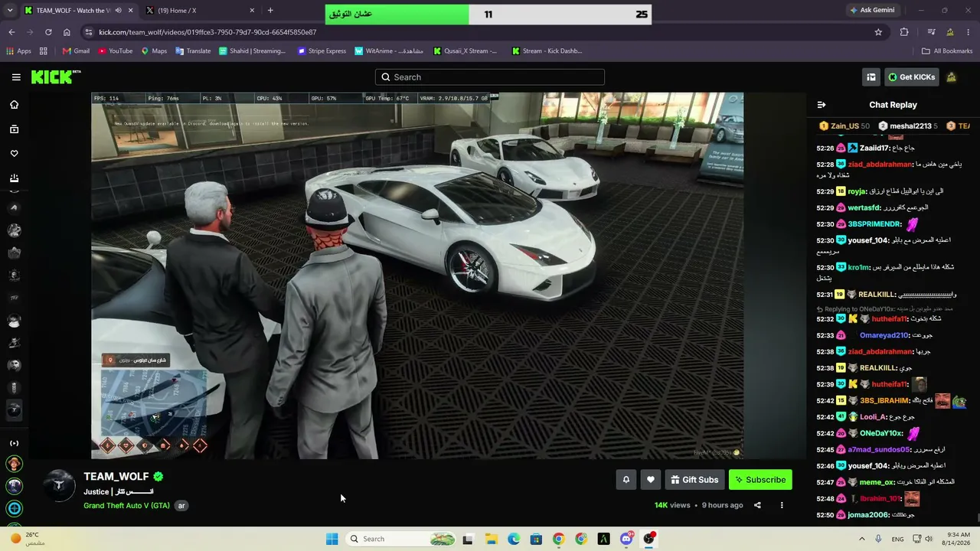Click Ask Gemini
The width and height of the screenshot is (980, 551).
point(872,11)
